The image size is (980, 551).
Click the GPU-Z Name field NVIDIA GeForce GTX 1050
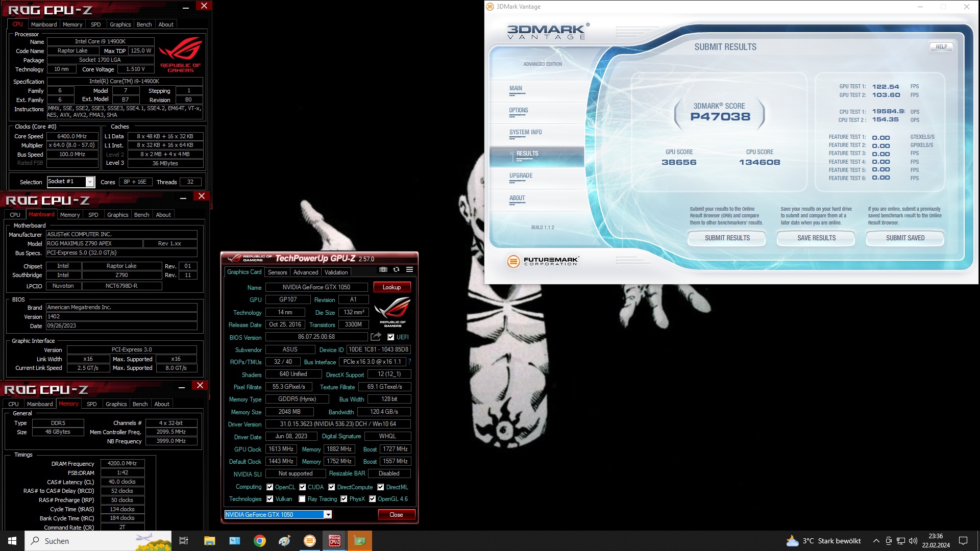316,287
